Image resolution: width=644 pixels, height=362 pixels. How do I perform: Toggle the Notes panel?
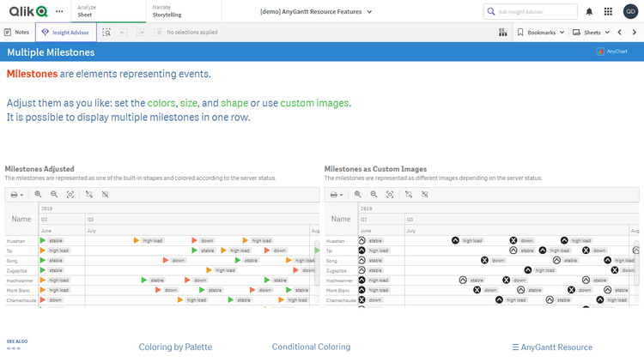click(x=16, y=32)
